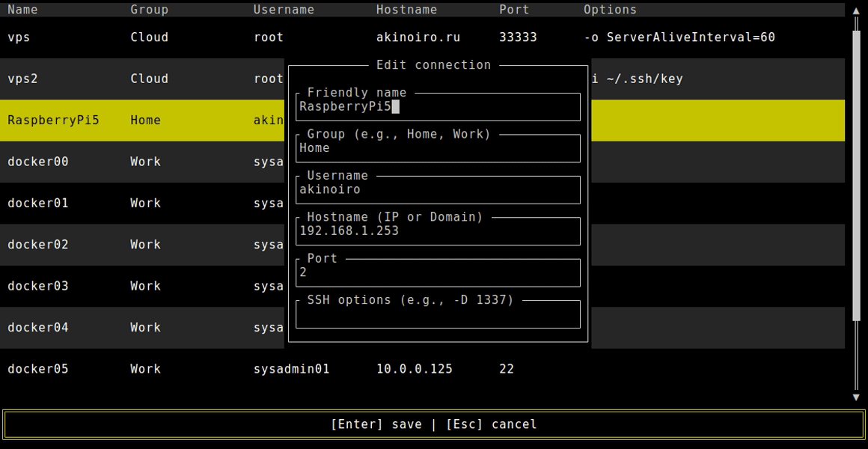This screenshot has width=868, height=449.
Task: Click the Hostname field showing 192.168.1.253
Action: (x=438, y=231)
